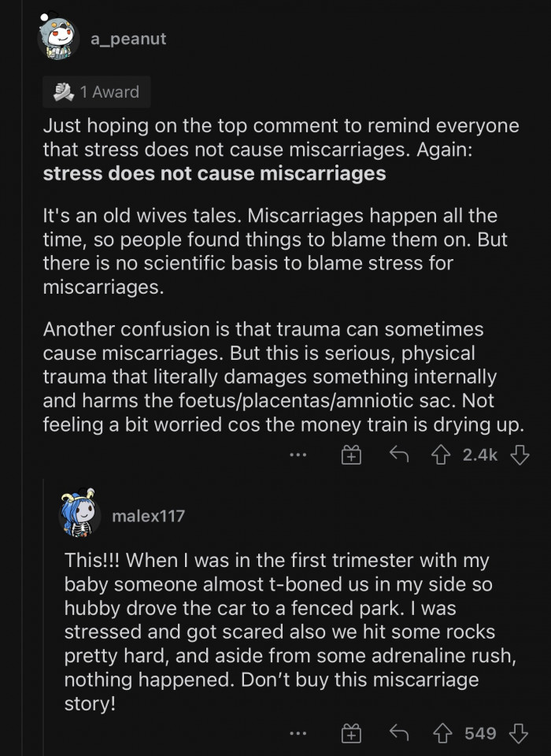Expand the 1 Award badge details

pyautogui.click(x=96, y=92)
